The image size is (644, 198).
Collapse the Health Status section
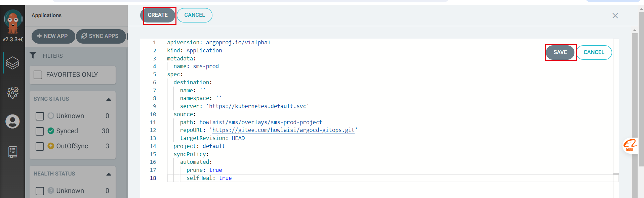click(109, 174)
